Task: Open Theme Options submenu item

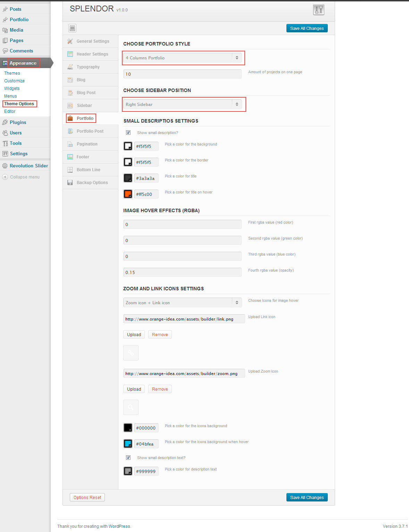Action: tap(19, 104)
